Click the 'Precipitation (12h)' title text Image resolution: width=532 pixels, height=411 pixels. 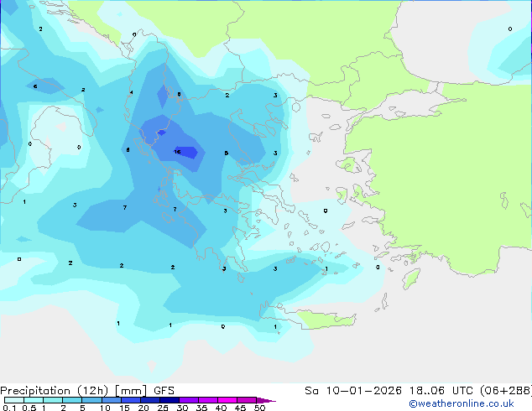click(55, 391)
